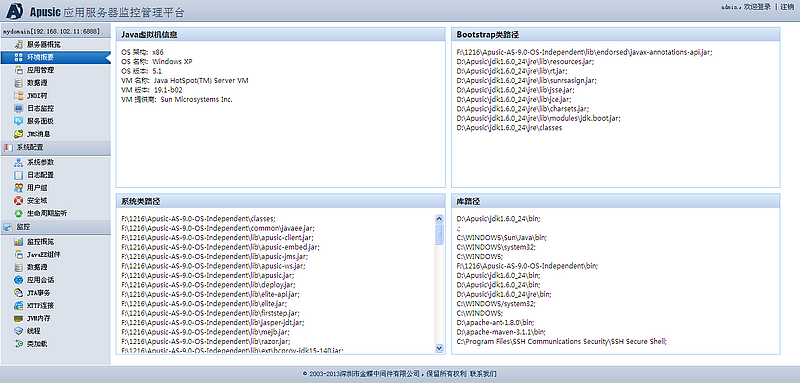Click F:\1216\Apusic-AS-9.0-OS-Independent\bin library path
Screen dimensions: 800x383
[x=527, y=266]
